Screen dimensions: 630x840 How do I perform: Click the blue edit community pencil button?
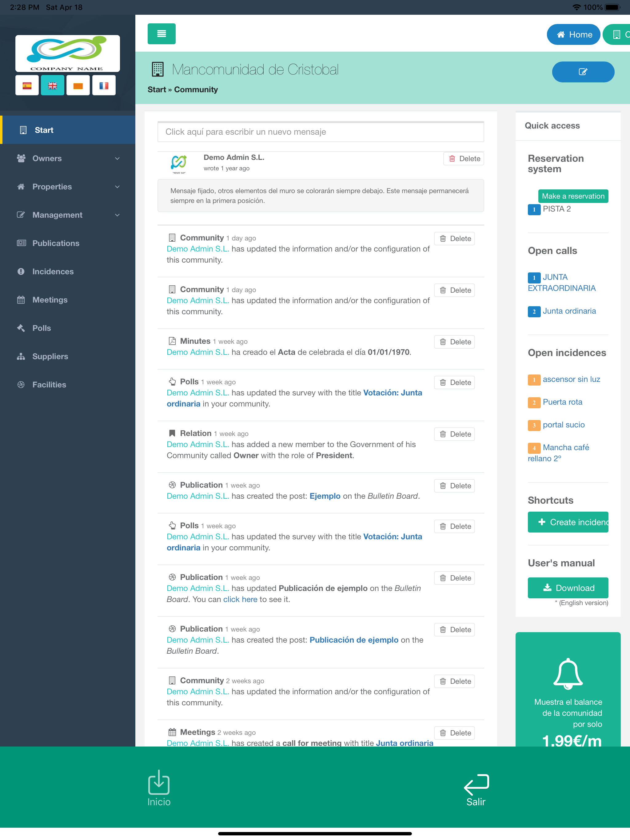point(583,72)
